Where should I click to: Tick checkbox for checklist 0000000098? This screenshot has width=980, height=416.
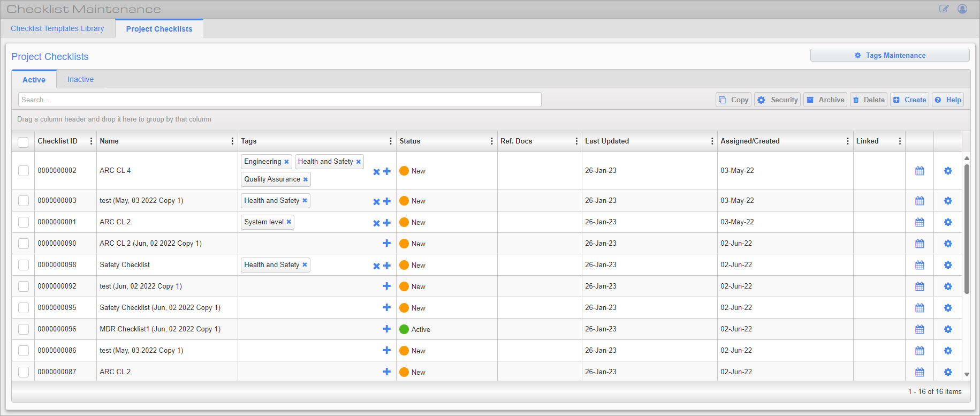24,265
